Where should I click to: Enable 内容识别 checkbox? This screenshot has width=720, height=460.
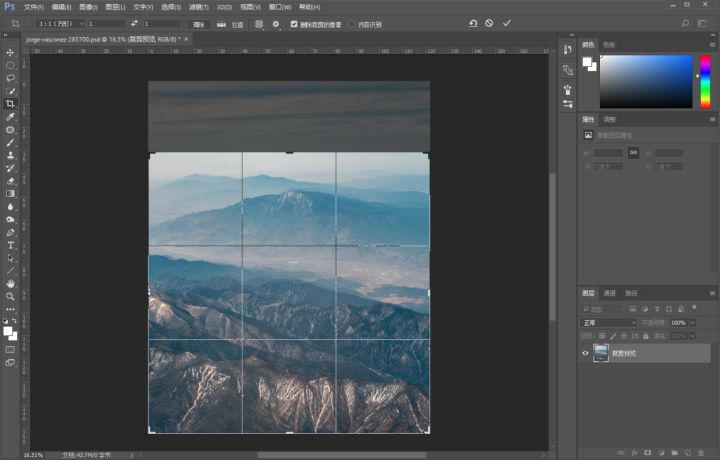pos(352,23)
